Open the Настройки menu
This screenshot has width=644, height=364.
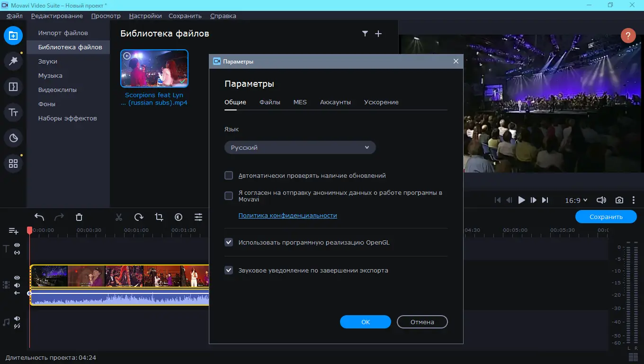click(x=145, y=16)
